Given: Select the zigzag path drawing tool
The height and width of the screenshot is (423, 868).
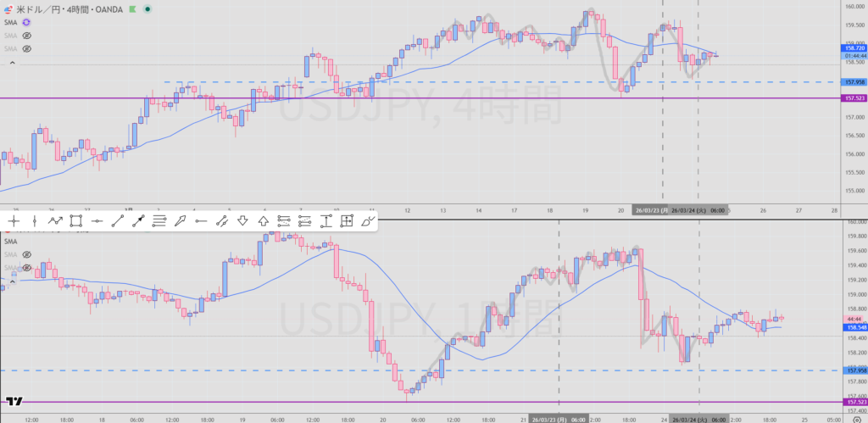Looking at the screenshot, I should point(55,221).
